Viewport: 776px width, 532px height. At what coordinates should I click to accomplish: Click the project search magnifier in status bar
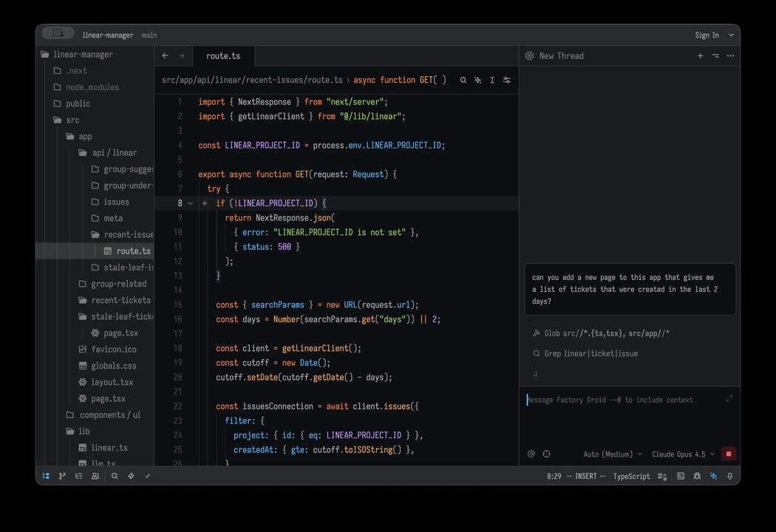[115, 477]
